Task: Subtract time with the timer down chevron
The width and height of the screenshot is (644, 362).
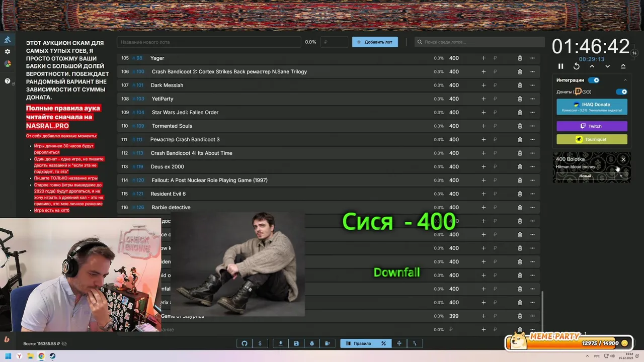Action: pyautogui.click(x=608, y=66)
